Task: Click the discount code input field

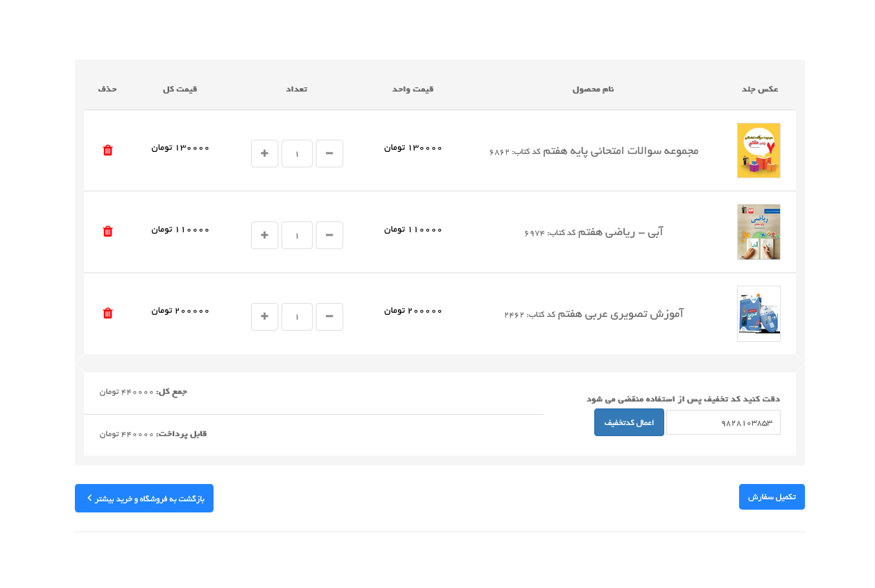Action: pyautogui.click(x=722, y=422)
